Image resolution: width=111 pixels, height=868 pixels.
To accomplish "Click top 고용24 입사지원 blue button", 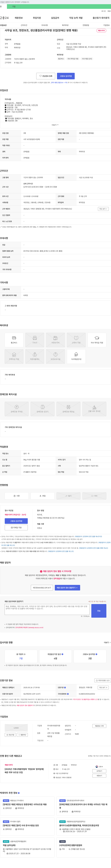I will click(x=66, y=76).
